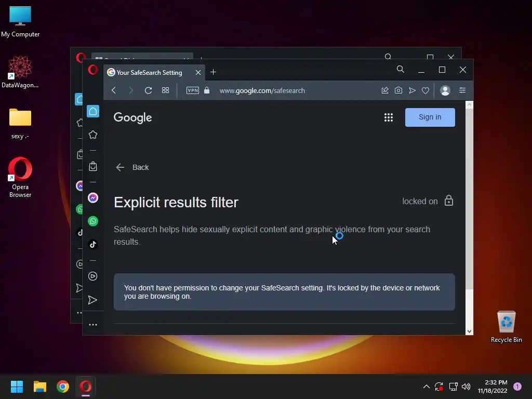
Task: Open the Google apps grid
Action: coord(389,117)
